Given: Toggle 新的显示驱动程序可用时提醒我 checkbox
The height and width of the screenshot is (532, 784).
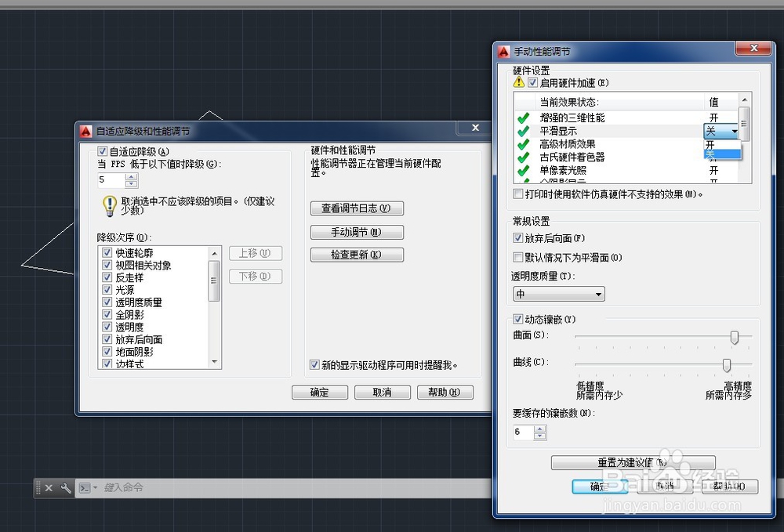Looking at the screenshot, I should (314, 364).
